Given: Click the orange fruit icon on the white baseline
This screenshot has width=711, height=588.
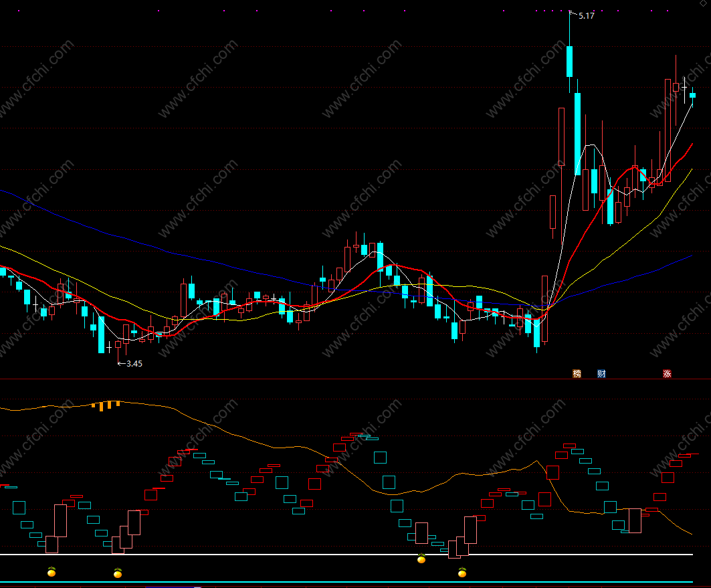Looking at the screenshot, I should (x=421, y=558).
